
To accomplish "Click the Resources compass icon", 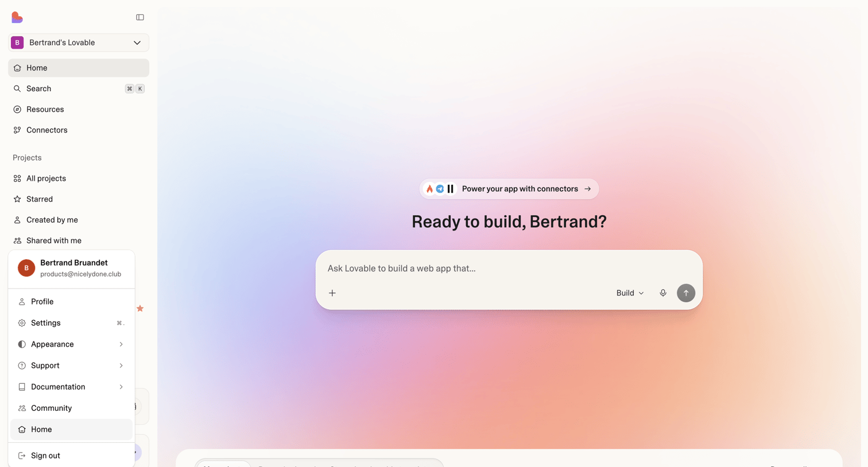I will click(x=17, y=109).
